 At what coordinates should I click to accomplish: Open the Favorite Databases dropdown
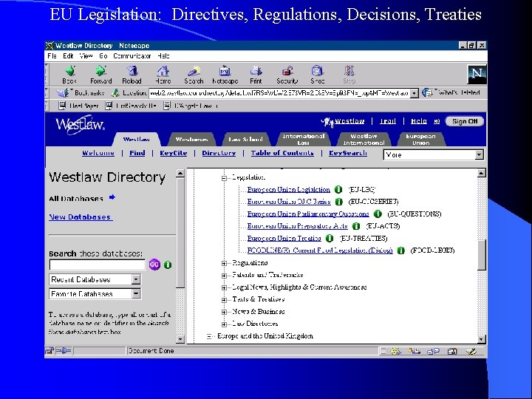point(136,293)
